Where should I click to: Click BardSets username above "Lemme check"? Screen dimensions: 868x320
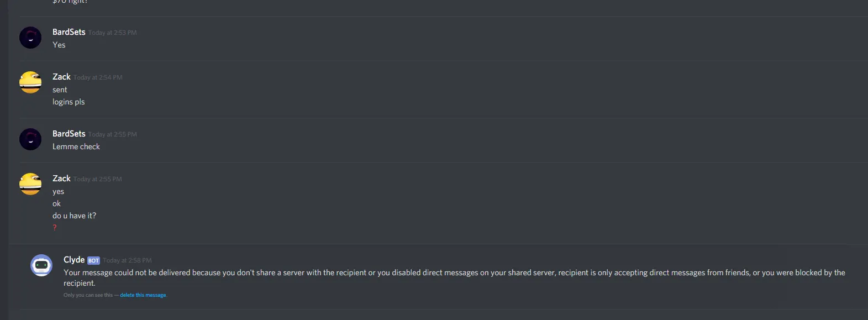coord(69,134)
